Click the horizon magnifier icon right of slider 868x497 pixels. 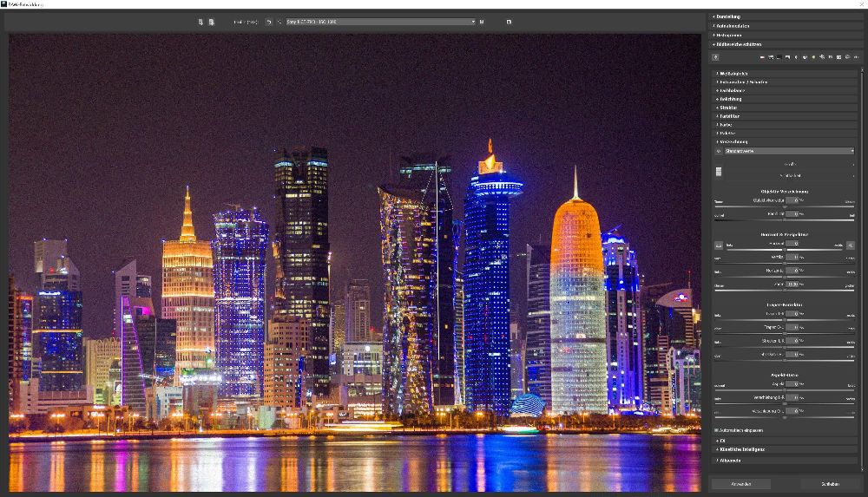pos(851,245)
